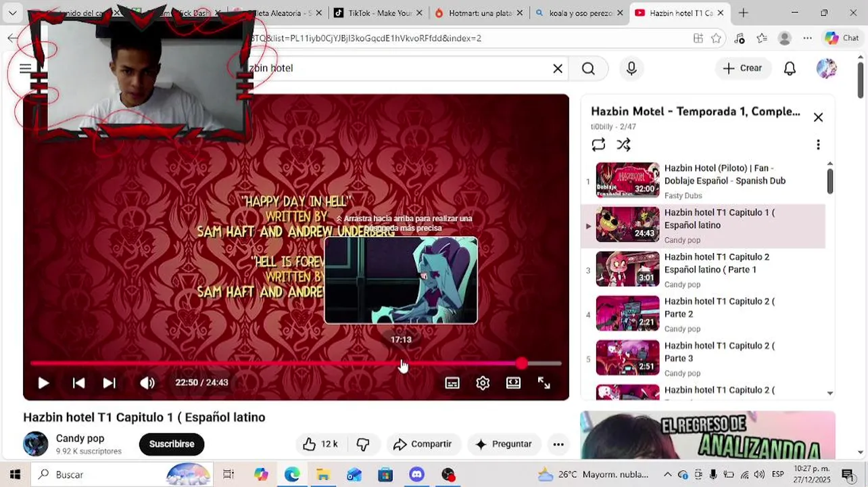Like the video with thumbs up
This screenshot has height=487, width=868.
[320, 444]
